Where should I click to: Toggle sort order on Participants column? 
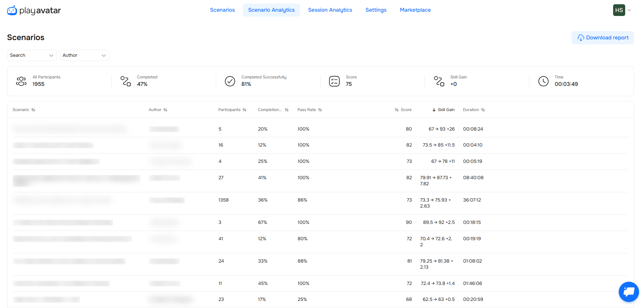coord(244,110)
